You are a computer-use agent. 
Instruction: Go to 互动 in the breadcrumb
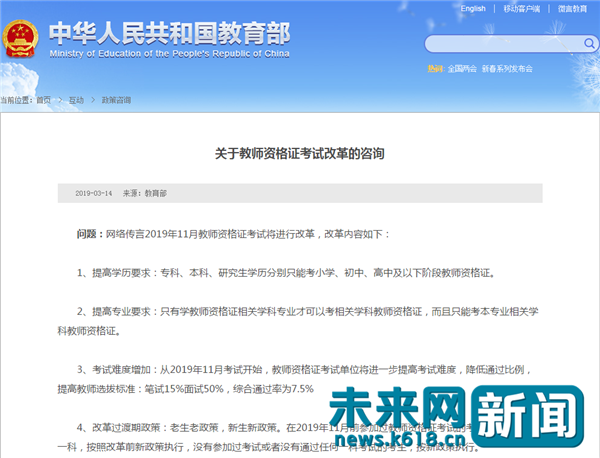(x=76, y=100)
